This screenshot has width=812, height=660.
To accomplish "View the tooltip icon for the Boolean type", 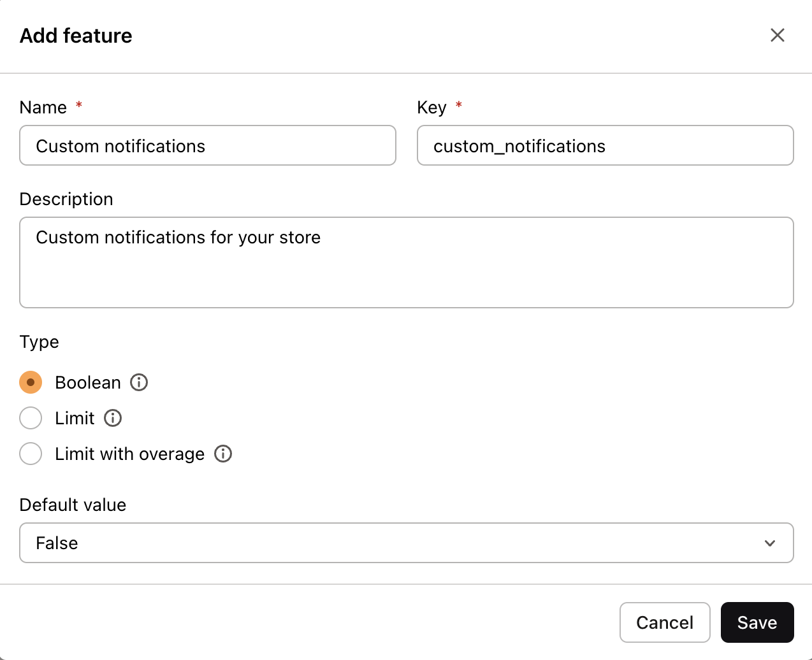I will point(138,382).
